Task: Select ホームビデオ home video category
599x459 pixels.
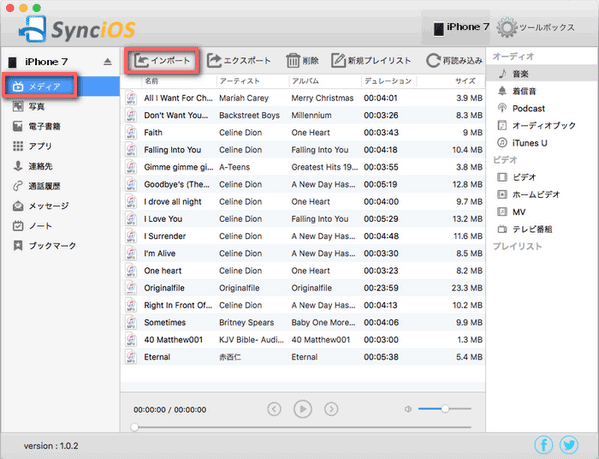Action: (x=529, y=194)
